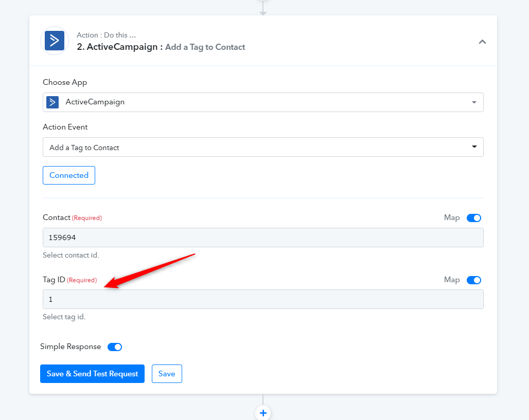
Task: Click the step title 'Add a Tag to Contact'
Action: click(x=205, y=47)
